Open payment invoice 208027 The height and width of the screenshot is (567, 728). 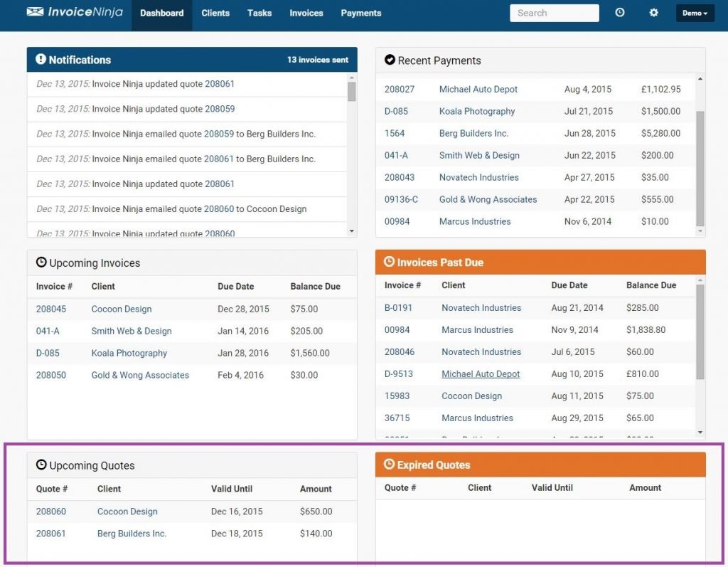[x=400, y=89]
